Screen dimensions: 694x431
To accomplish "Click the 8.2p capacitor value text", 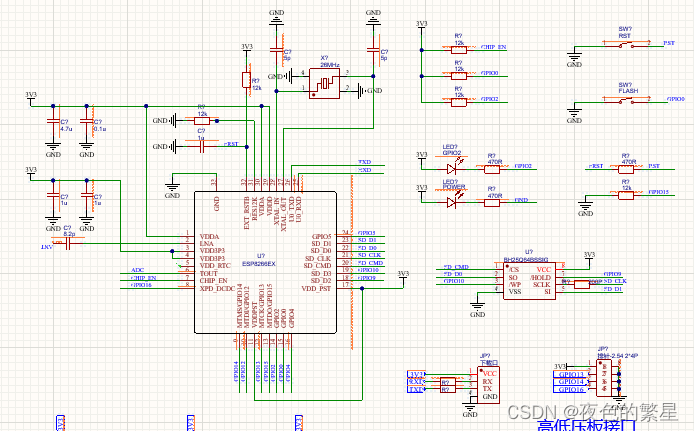I will click(69, 234).
